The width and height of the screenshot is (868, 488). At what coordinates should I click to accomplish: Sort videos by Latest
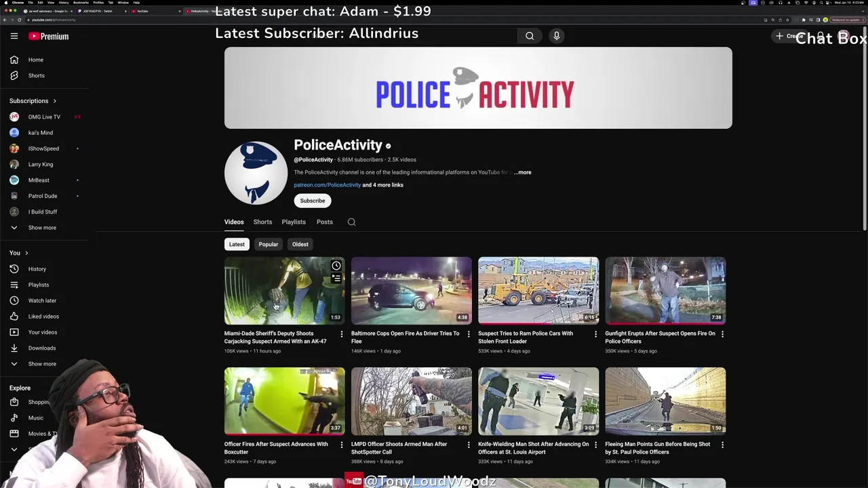[x=237, y=244]
